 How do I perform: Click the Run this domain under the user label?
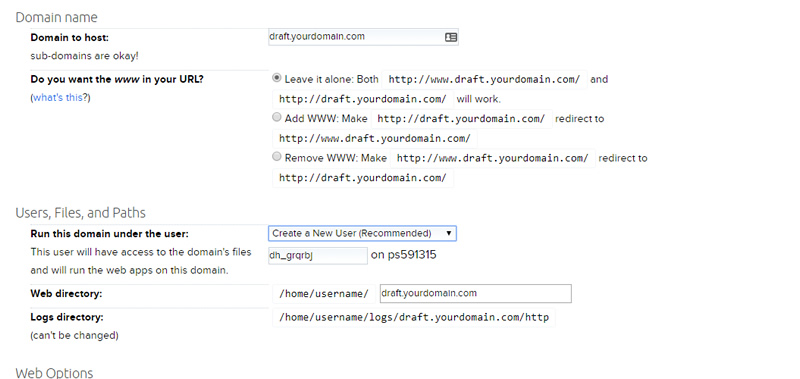[110, 234]
